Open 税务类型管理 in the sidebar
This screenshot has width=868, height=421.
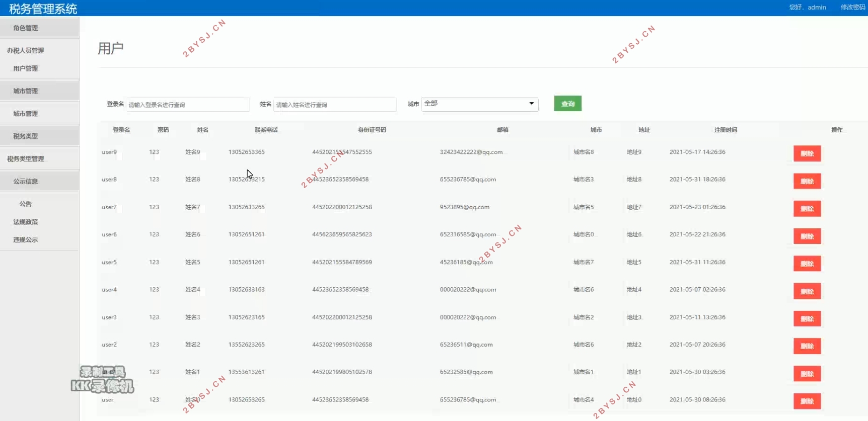pyautogui.click(x=26, y=158)
